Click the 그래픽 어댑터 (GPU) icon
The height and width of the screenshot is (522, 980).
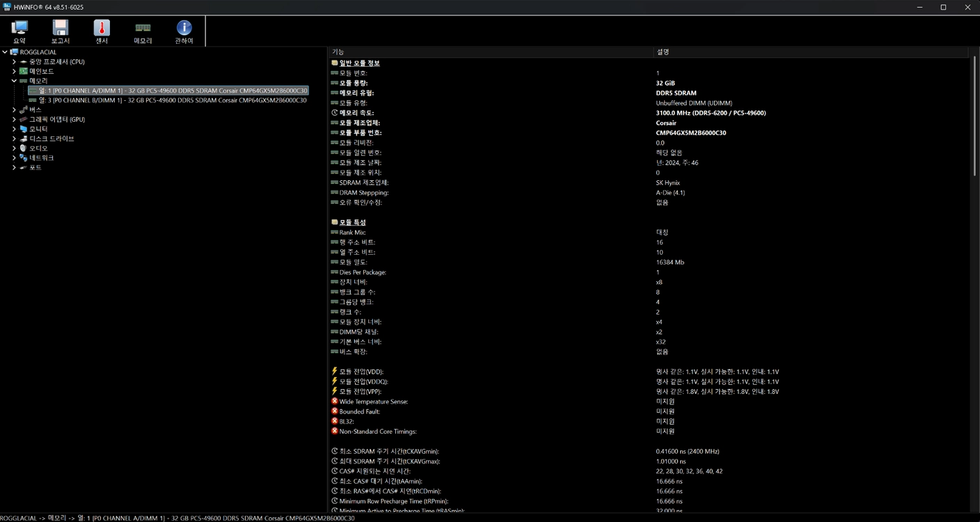tap(23, 120)
